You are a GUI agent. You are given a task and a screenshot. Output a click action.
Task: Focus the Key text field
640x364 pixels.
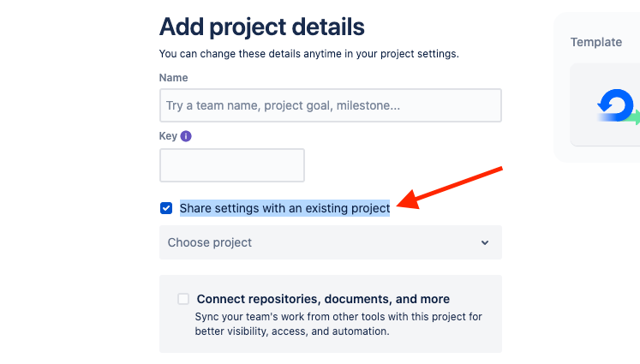[x=231, y=165]
